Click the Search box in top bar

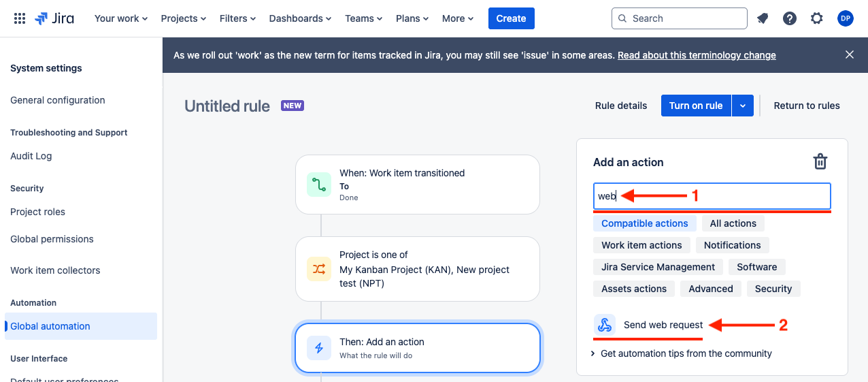click(x=679, y=18)
